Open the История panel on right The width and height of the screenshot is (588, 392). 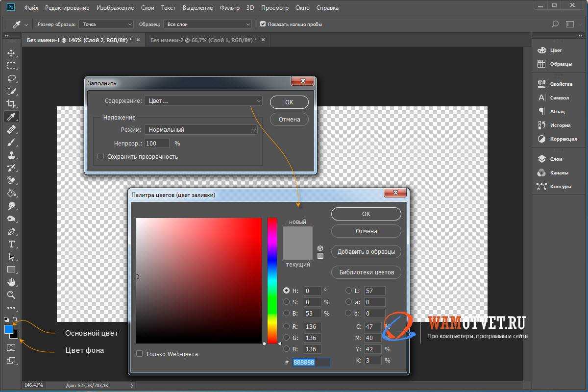(x=560, y=125)
